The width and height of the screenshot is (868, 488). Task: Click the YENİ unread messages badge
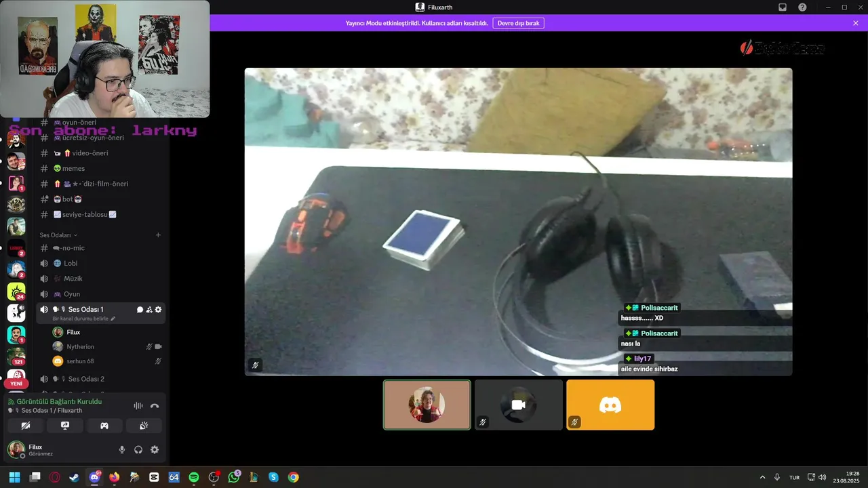tap(16, 384)
